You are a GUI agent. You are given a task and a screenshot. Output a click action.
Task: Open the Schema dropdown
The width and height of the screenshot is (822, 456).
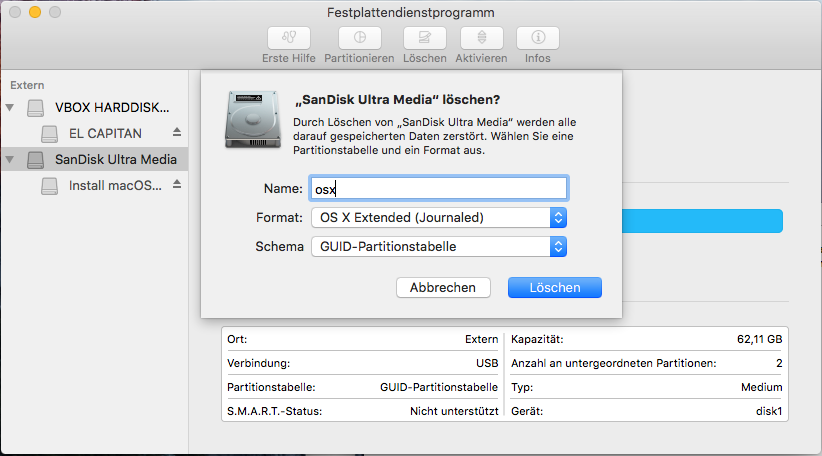(439, 246)
